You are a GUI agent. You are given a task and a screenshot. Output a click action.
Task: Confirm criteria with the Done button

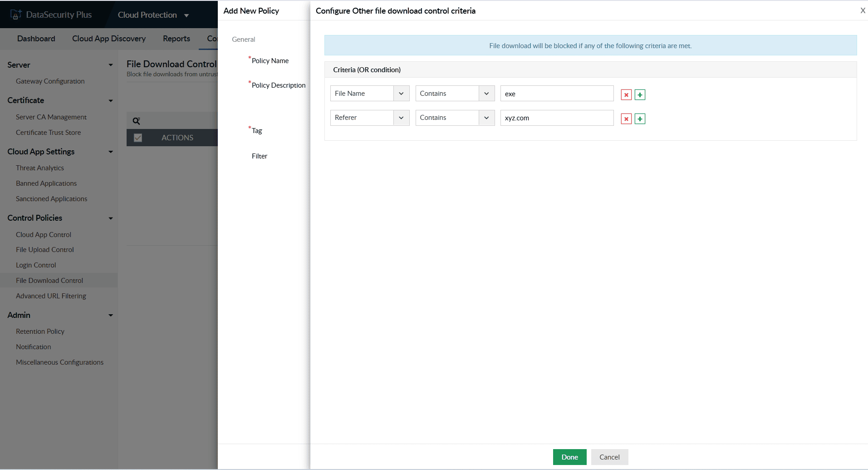tap(569, 457)
